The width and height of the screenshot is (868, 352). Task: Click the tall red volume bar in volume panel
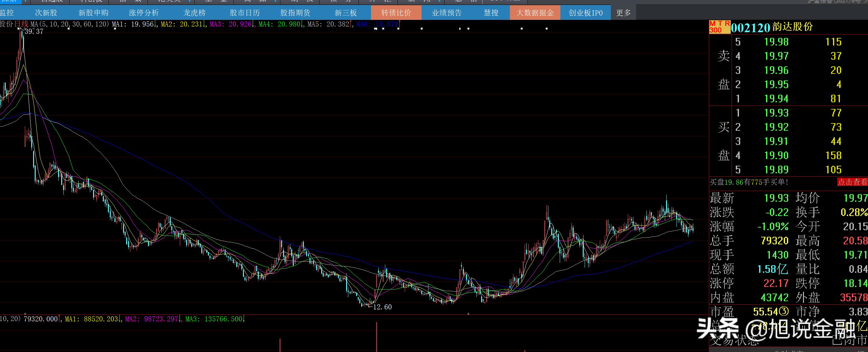[x=376, y=337]
